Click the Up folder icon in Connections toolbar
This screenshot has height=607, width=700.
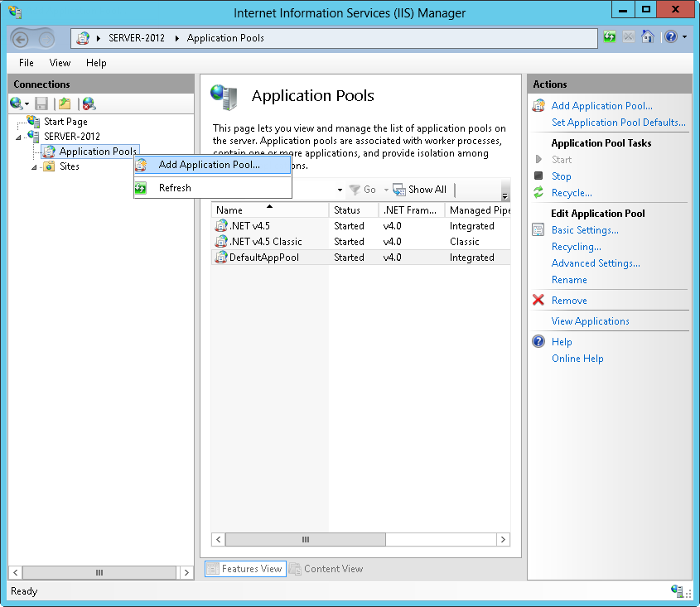65,104
